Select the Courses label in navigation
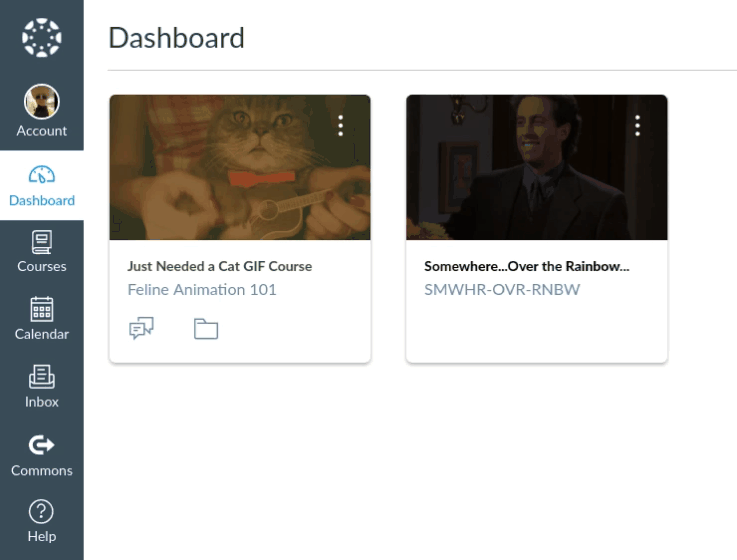Image resolution: width=737 pixels, height=560 pixels. [x=41, y=266]
